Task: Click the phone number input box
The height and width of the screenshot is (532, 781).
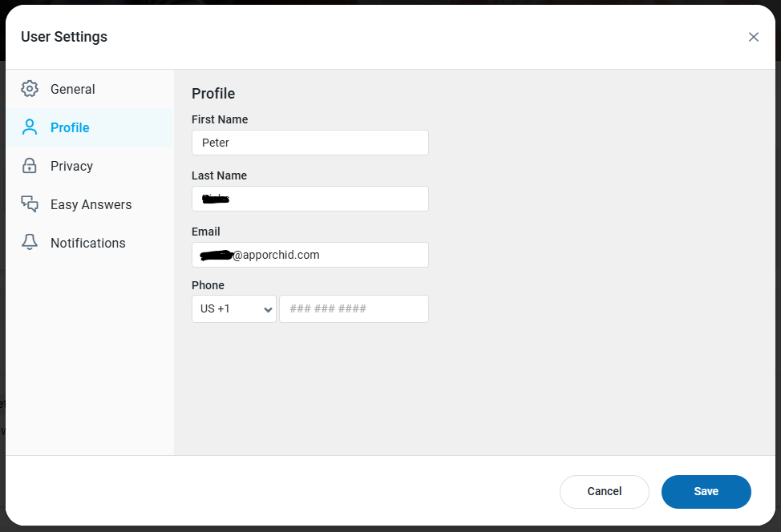Action: pos(354,308)
